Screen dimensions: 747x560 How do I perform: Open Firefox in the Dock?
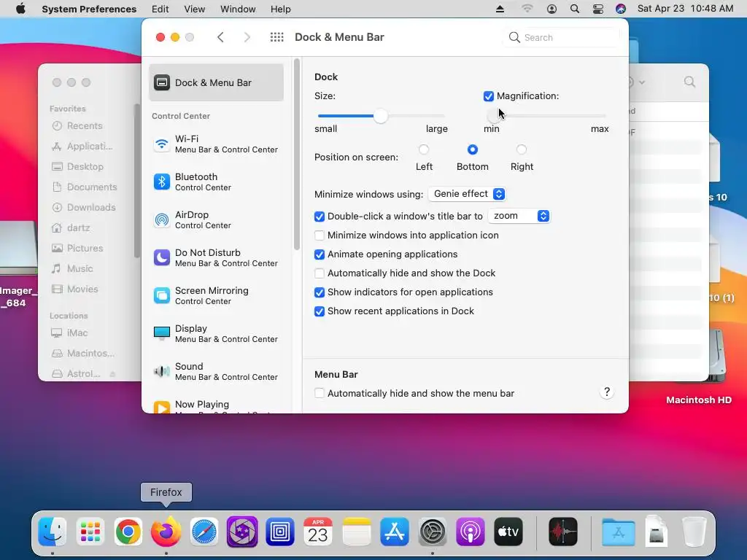pyautogui.click(x=166, y=532)
